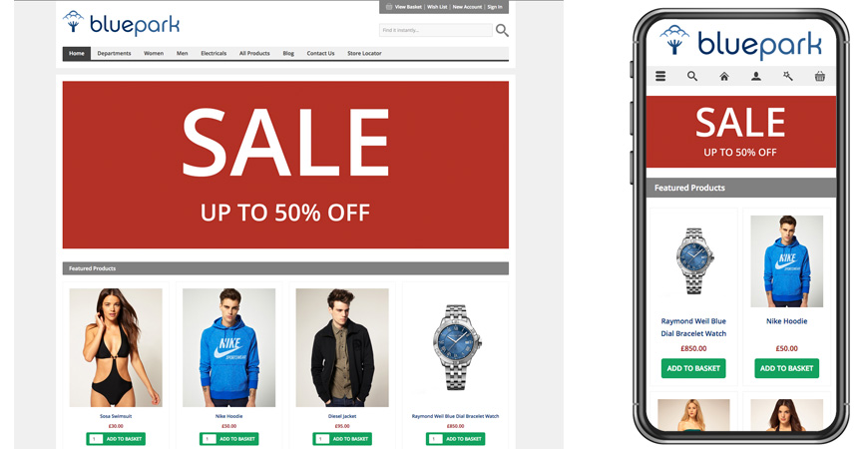868x449 pixels.
Task: Click the New Account link
Action: (x=467, y=7)
